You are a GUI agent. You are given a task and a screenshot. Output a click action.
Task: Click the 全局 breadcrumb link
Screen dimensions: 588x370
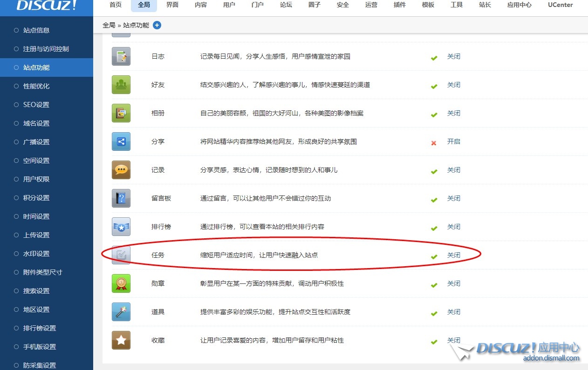(x=109, y=25)
